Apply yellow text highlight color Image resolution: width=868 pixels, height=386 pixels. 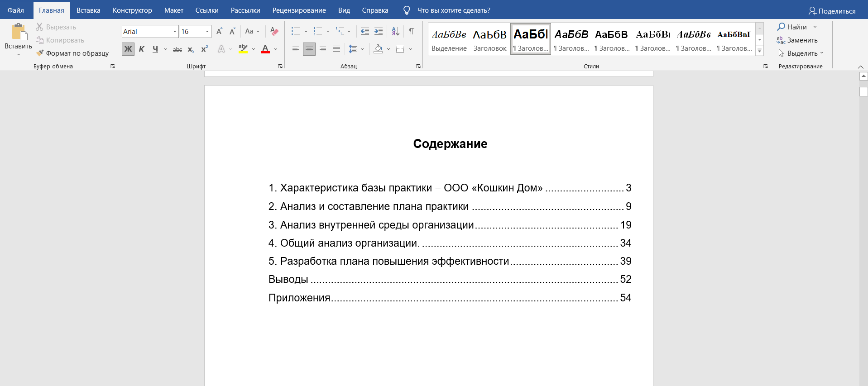(243, 49)
